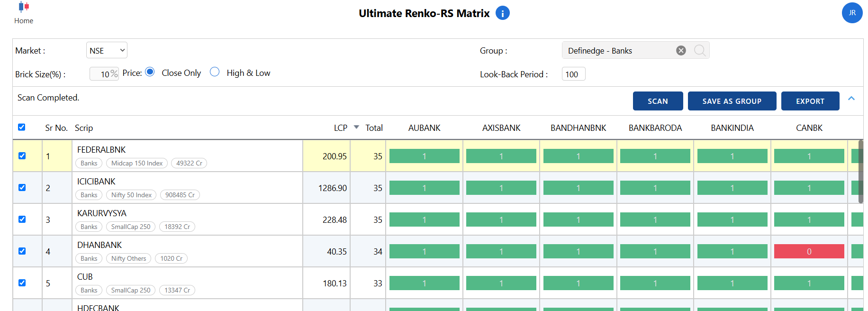Open info icon beside Ultimate Renko-RS Matrix

(x=503, y=13)
